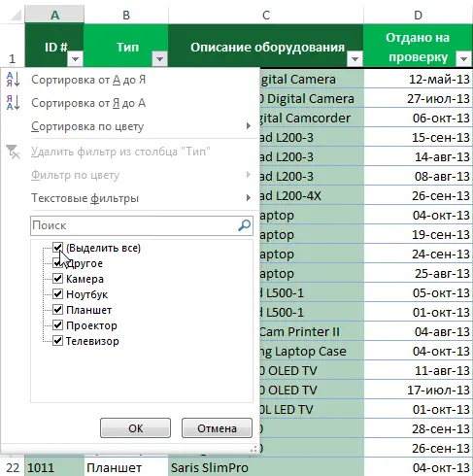Click the resize grip of filter menu
Screen dimensions: 473x476
point(254,449)
